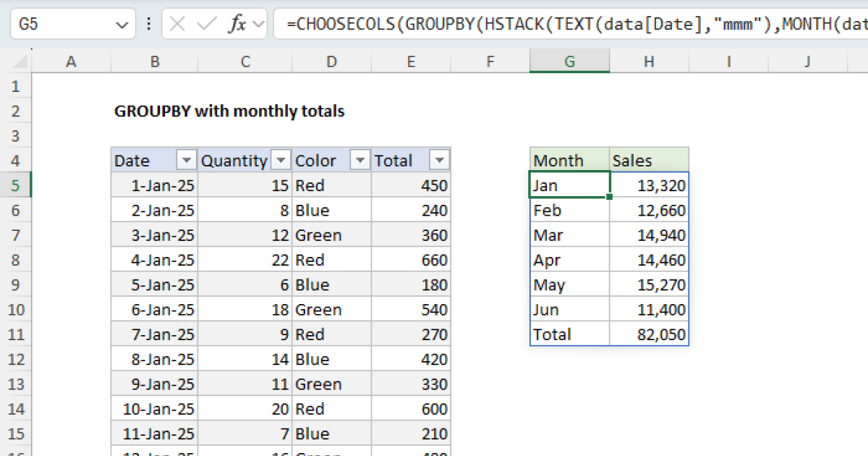Open the Name Box dropdown arrow

(x=122, y=23)
